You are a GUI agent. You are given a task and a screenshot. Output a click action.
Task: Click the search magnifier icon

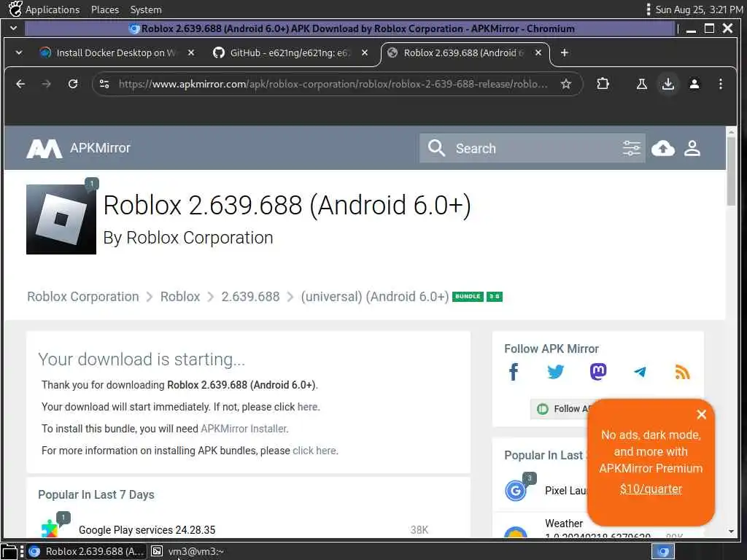436,148
